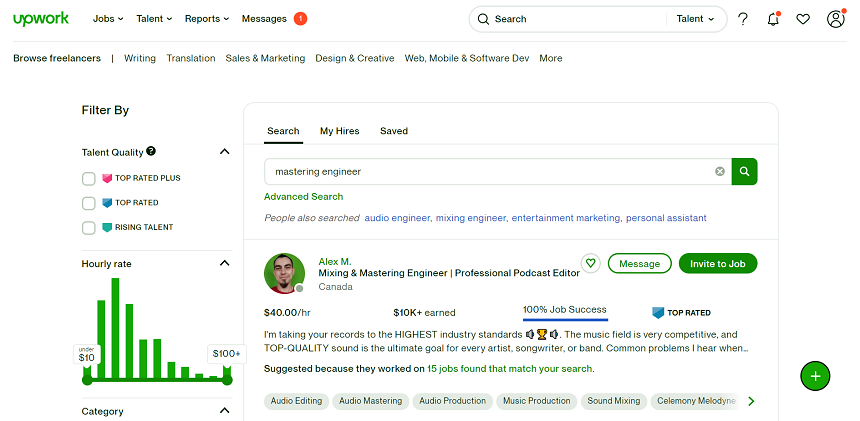Open the notifications bell icon
Image resolution: width=860 pixels, height=421 pixels.
tap(773, 19)
